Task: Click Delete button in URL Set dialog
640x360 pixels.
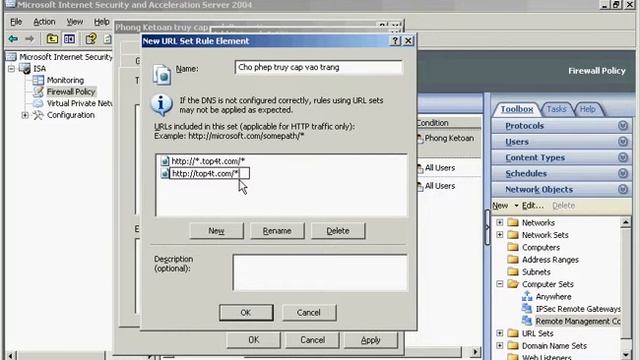Action: [338, 231]
